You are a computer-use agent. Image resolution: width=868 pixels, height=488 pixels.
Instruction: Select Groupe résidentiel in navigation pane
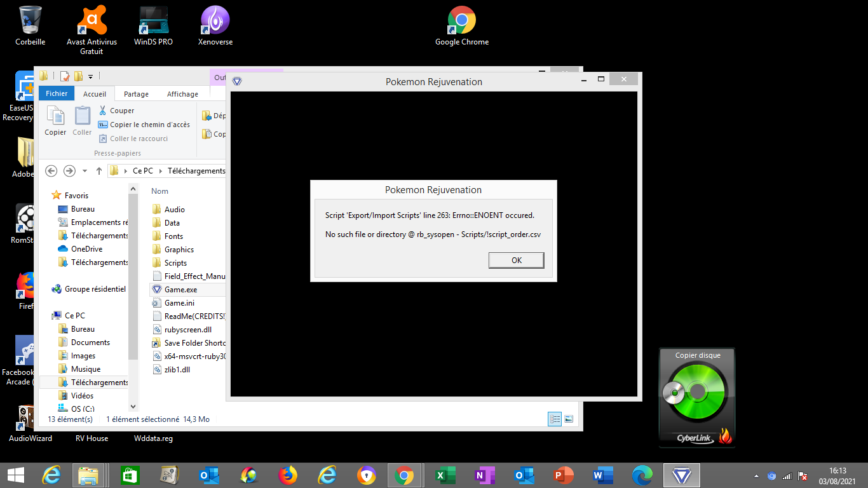[x=88, y=289]
